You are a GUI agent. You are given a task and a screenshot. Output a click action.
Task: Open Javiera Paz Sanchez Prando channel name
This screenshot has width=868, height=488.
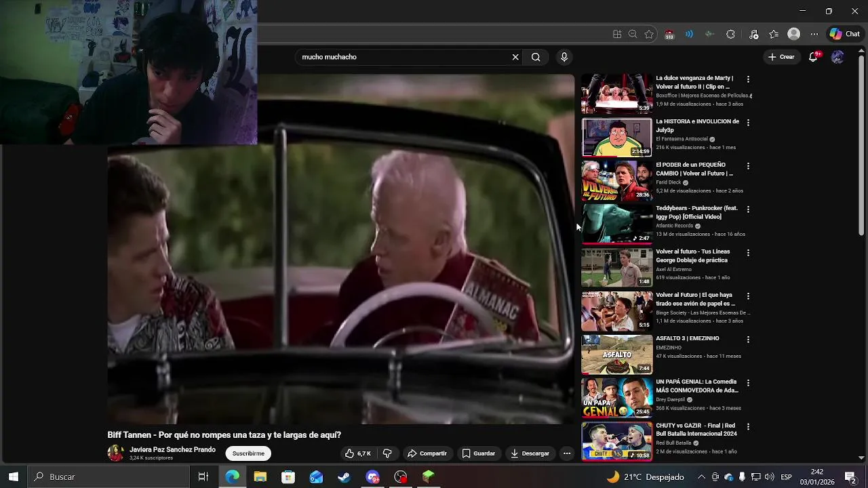[x=172, y=449]
